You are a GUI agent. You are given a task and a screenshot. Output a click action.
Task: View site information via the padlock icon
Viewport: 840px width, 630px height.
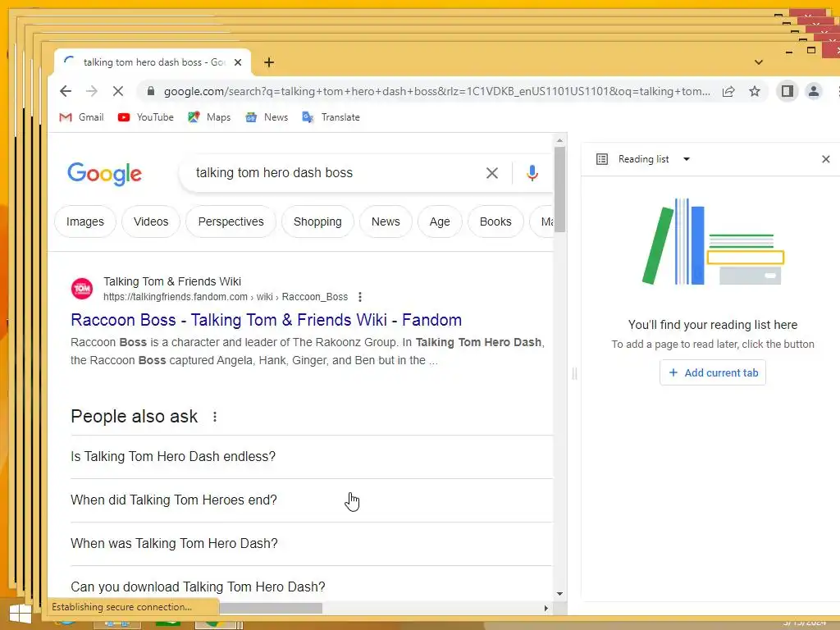[x=151, y=91]
